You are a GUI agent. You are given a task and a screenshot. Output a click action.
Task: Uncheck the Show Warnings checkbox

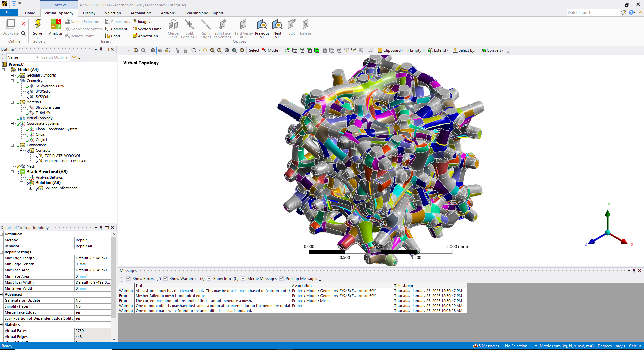click(x=166, y=279)
